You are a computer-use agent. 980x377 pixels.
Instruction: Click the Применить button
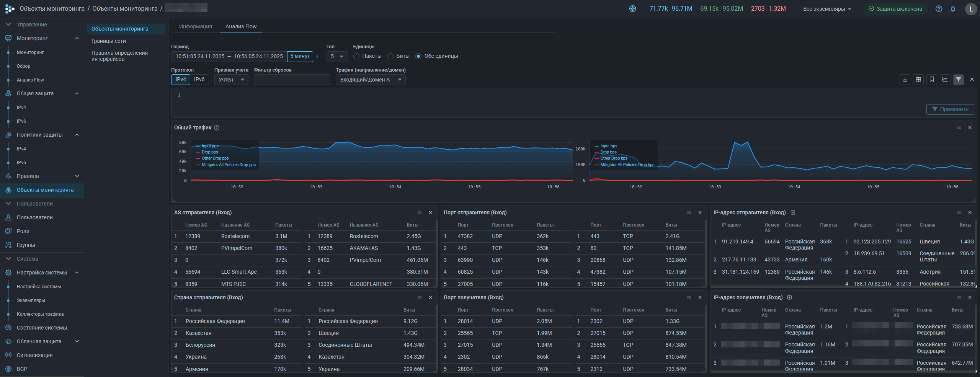click(950, 109)
